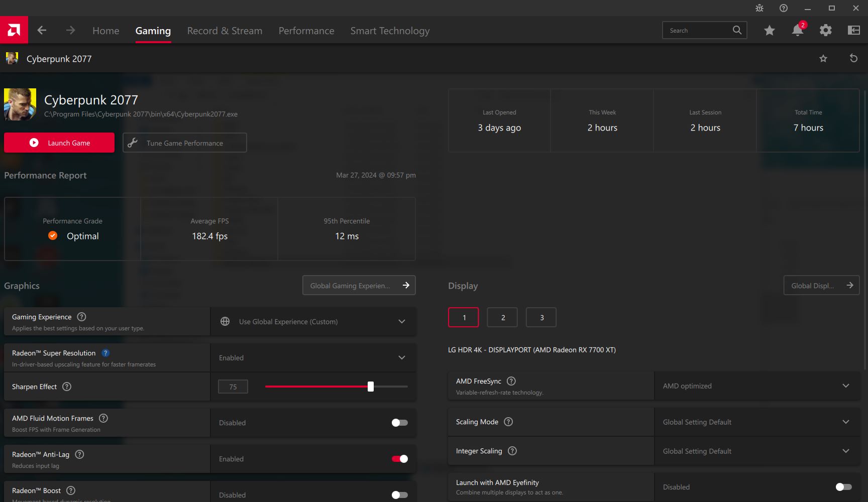Click the small Cyberpunk 2077 icon in header bar
Screen dimensions: 868x502
[12, 58]
